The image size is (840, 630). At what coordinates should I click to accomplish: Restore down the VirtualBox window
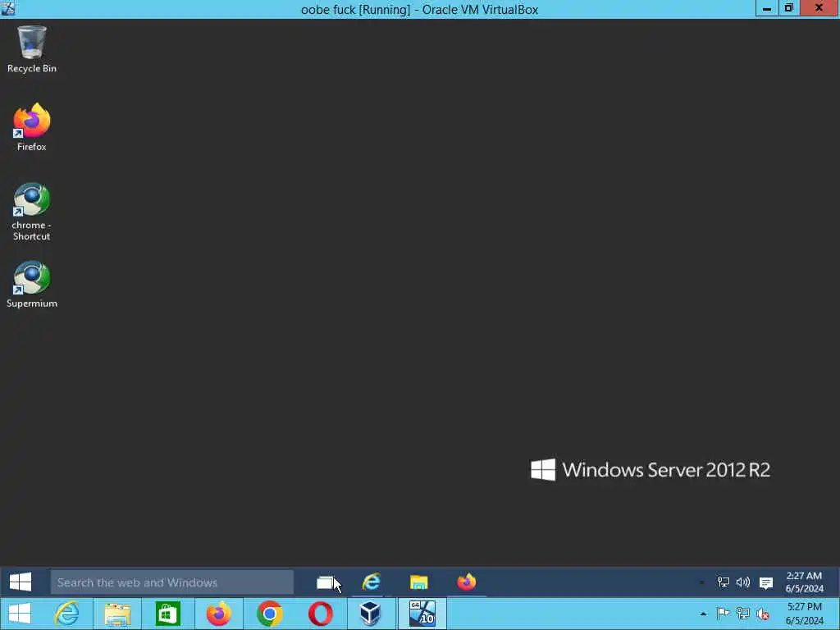(x=788, y=8)
